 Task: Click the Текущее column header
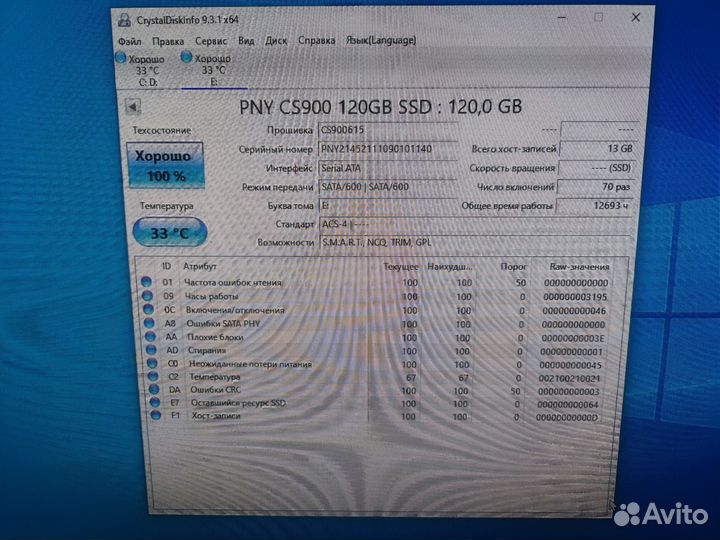[x=400, y=267]
